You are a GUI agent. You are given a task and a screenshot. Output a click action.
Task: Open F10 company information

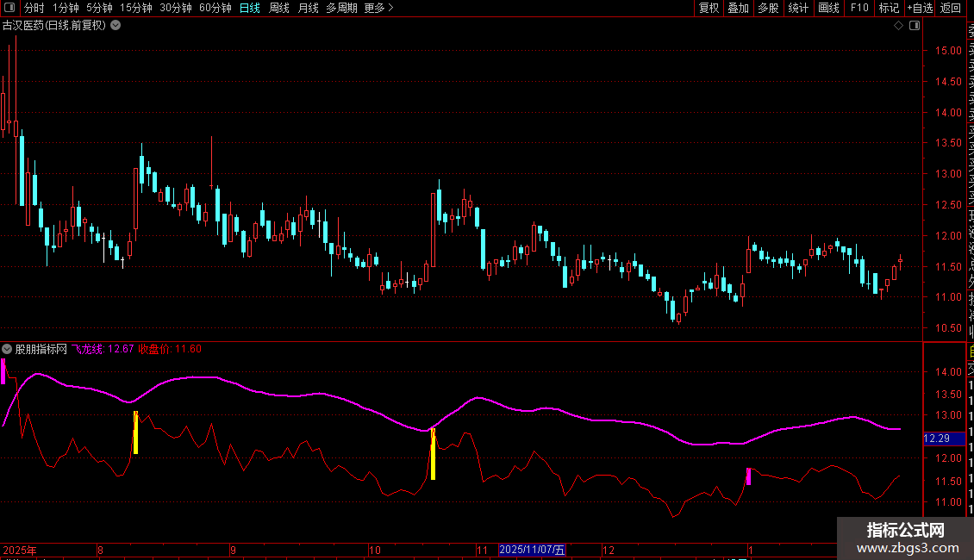click(859, 8)
